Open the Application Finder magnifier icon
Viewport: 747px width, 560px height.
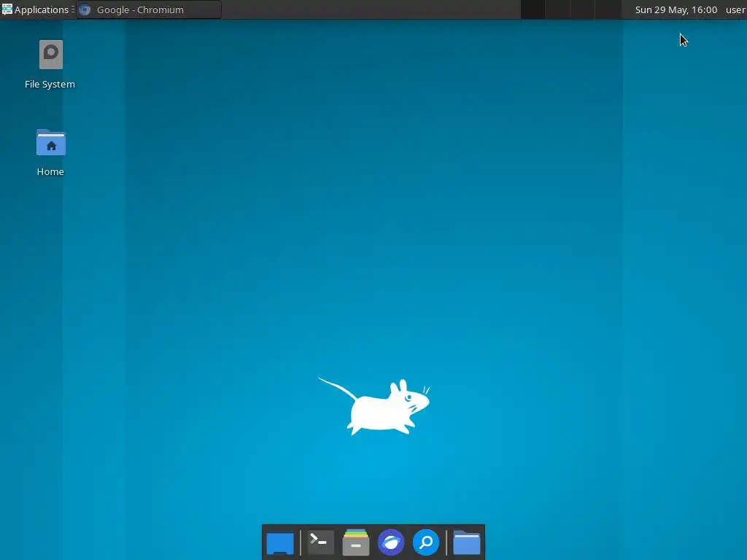click(426, 542)
